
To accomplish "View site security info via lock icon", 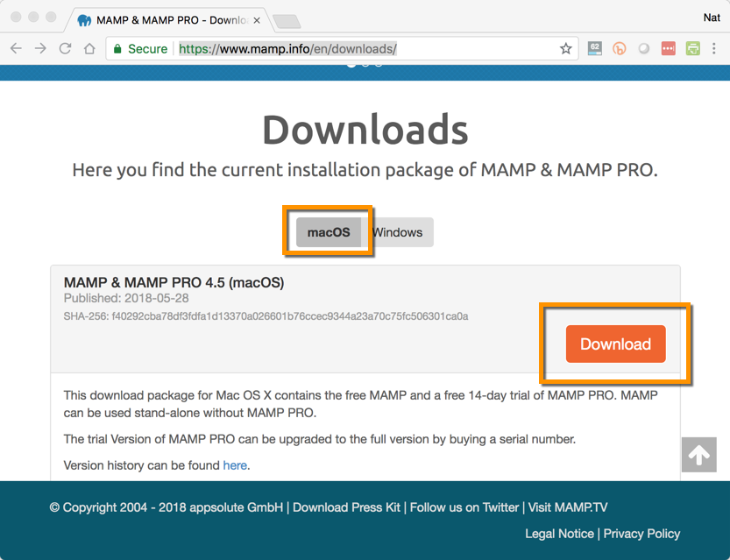I will click(x=117, y=48).
